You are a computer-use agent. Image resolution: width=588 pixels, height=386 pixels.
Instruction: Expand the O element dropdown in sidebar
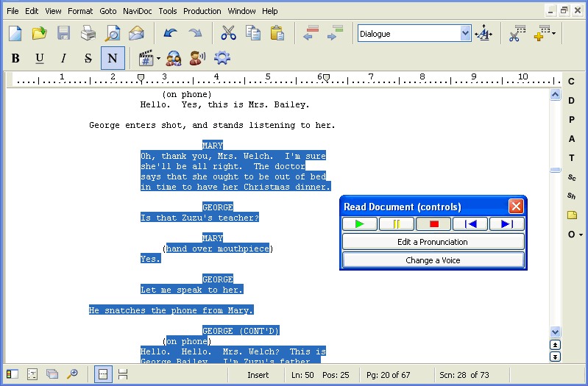581,235
